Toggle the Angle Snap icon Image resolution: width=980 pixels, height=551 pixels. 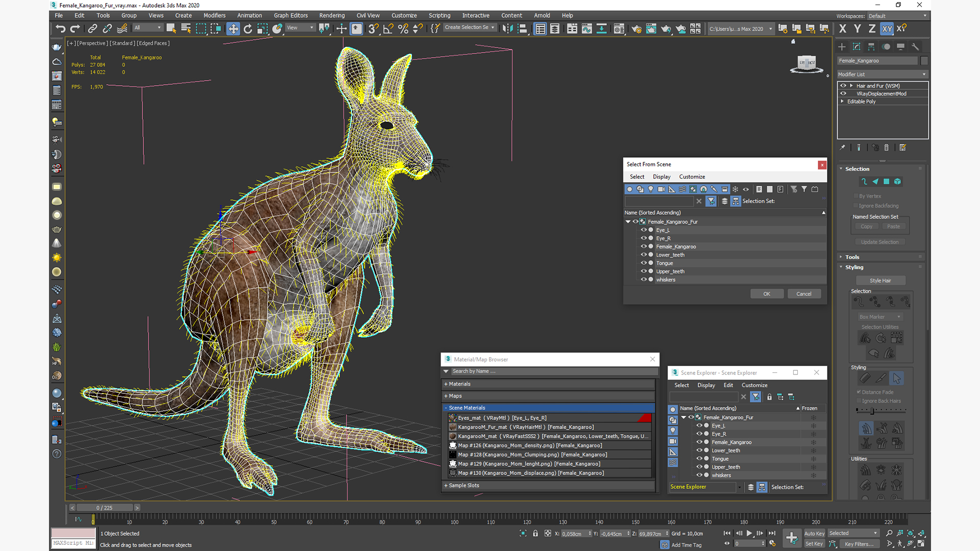[x=388, y=29]
